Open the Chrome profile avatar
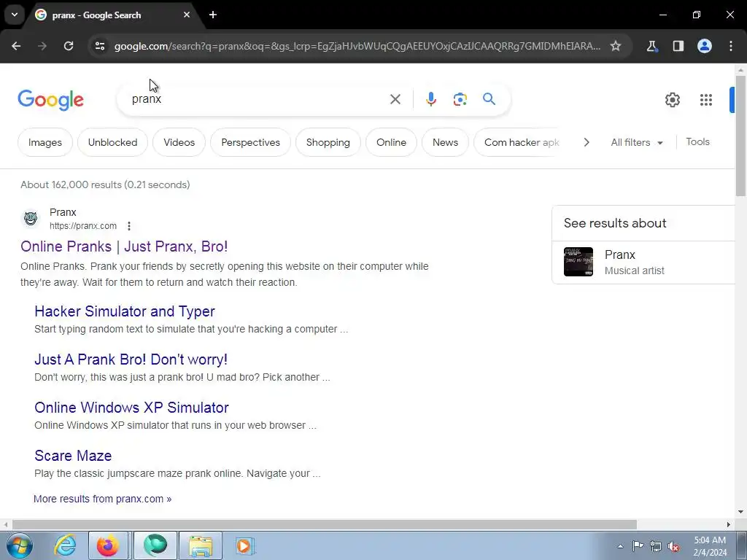 [x=705, y=46]
